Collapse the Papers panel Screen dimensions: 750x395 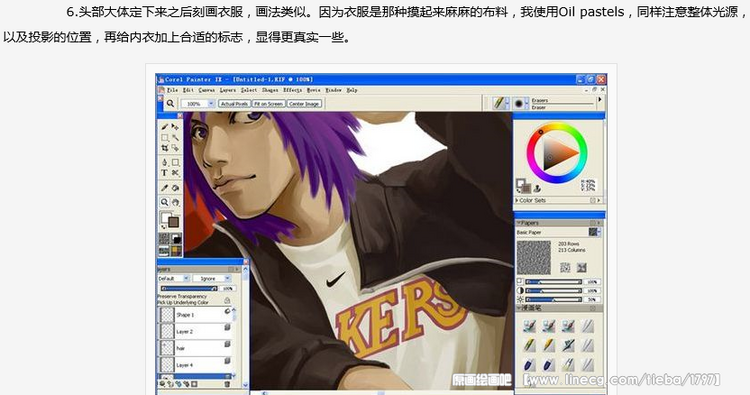click(518, 223)
